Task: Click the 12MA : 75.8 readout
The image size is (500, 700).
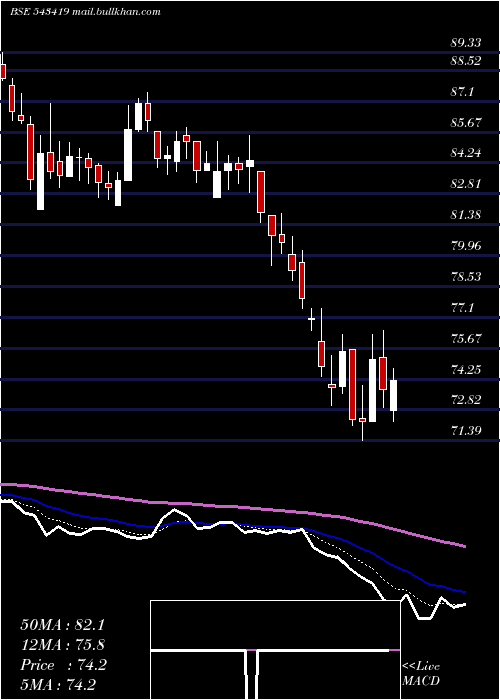Action: 62,645
